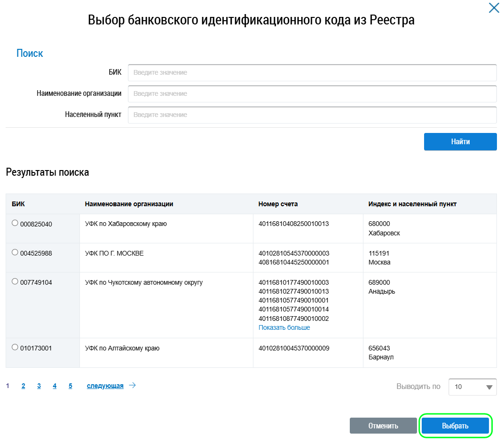Expand account list via Показать больше

click(284, 327)
